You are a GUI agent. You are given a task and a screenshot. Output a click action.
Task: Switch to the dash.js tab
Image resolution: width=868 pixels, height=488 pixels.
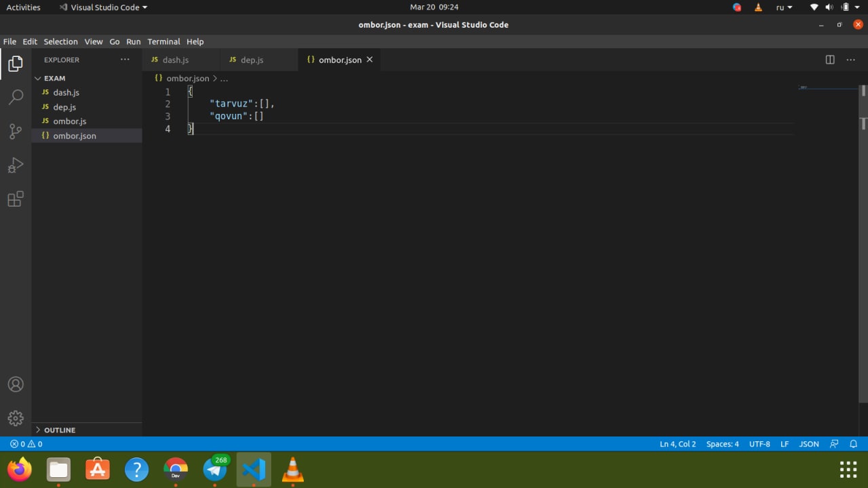coord(181,60)
